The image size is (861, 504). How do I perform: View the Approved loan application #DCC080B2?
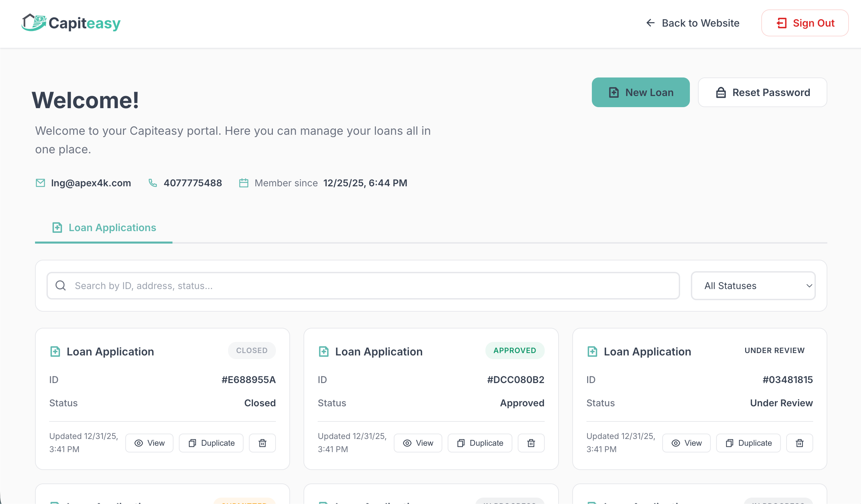[418, 443]
